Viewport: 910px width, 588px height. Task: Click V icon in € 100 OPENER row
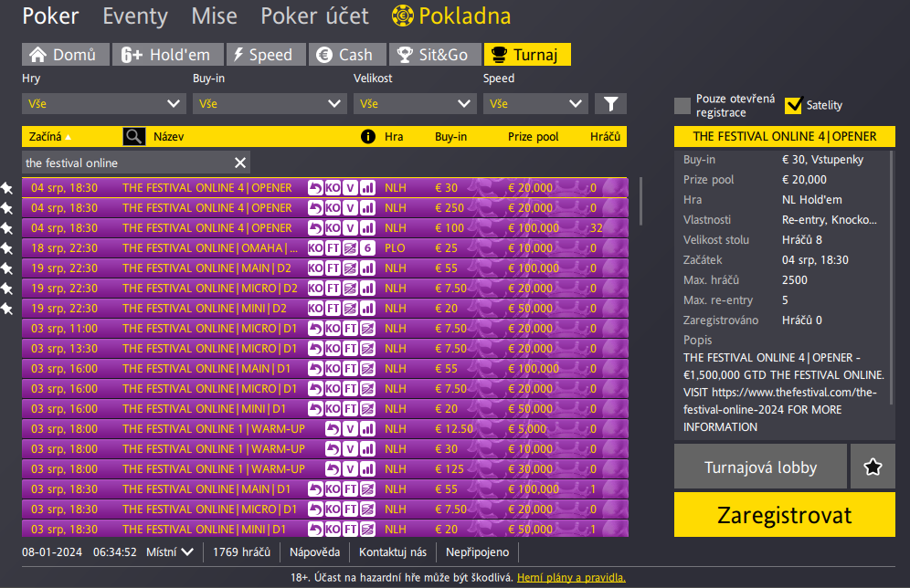350,228
